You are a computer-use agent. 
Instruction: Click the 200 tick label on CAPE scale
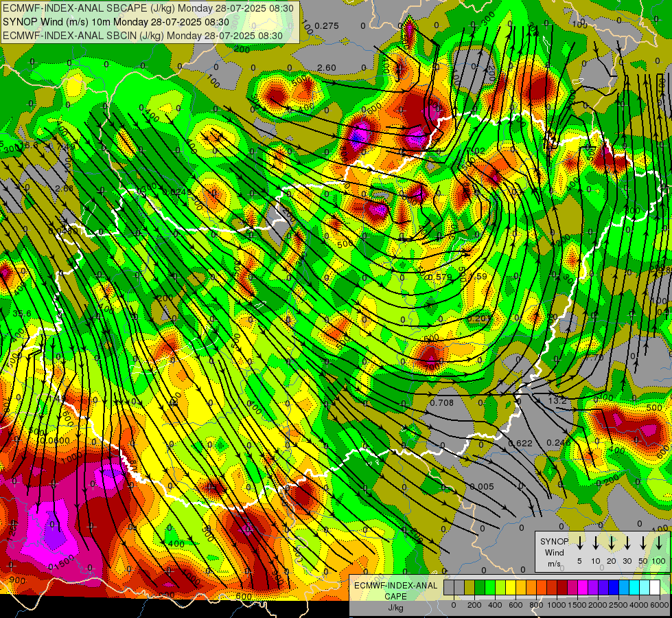click(474, 605)
